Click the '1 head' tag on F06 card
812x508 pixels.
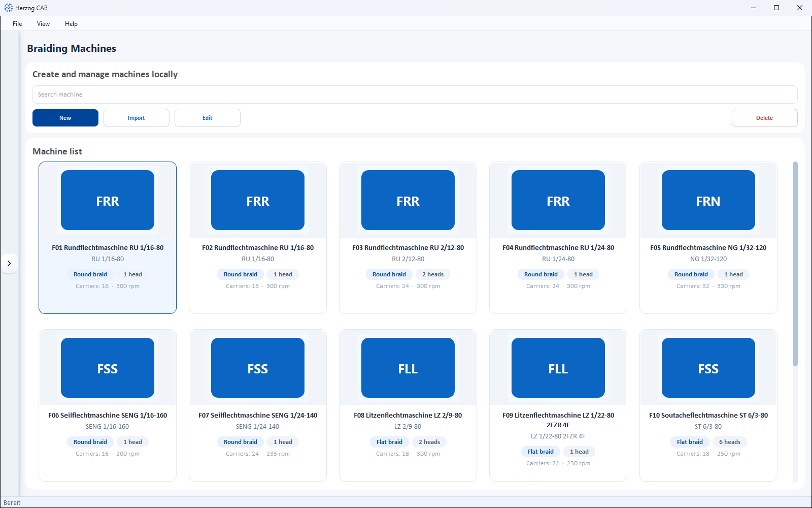click(133, 442)
